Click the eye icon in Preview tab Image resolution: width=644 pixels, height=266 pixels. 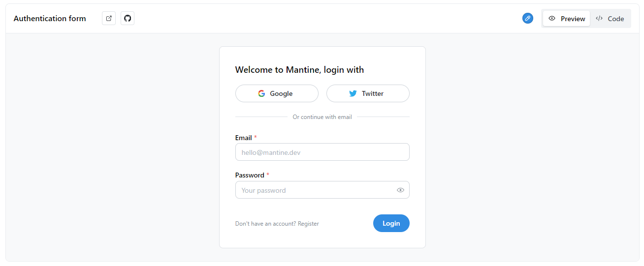pyautogui.click(x=552, y=19)
